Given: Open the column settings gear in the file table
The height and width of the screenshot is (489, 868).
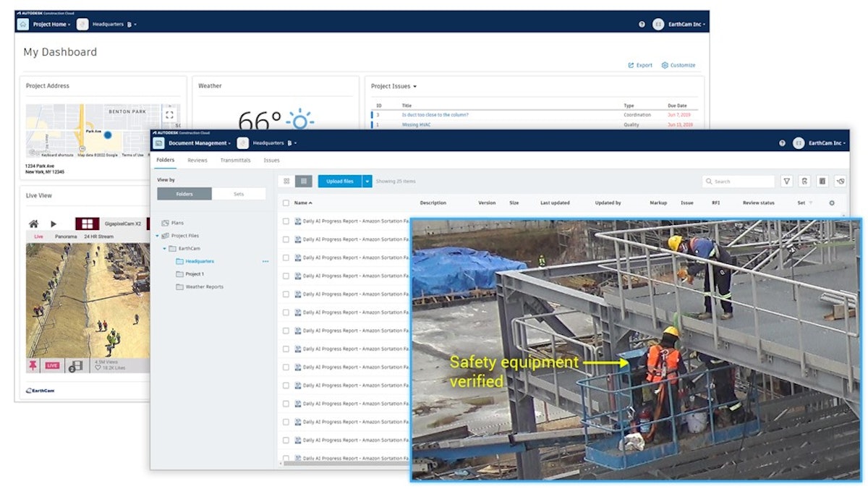Looking at the screenshot, I should 832,203.
